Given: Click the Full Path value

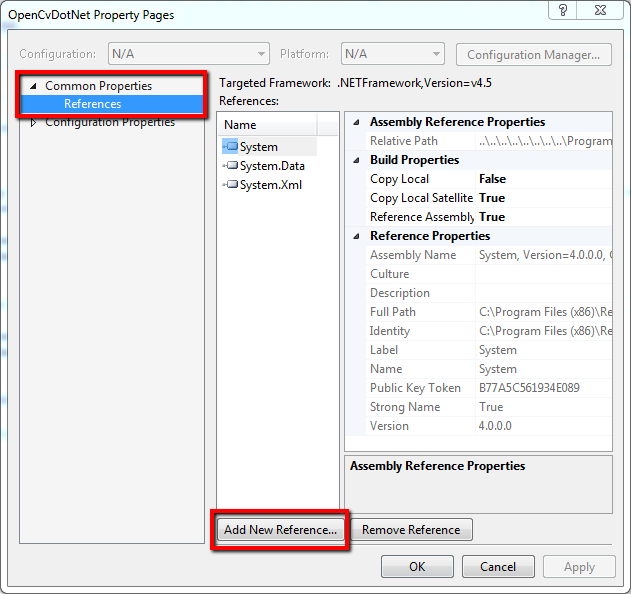Looking at the screenshot, I should point(544,312).
